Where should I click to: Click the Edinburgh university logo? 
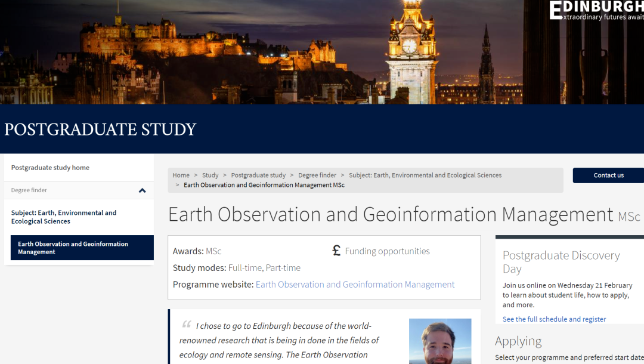pos(596,10)
